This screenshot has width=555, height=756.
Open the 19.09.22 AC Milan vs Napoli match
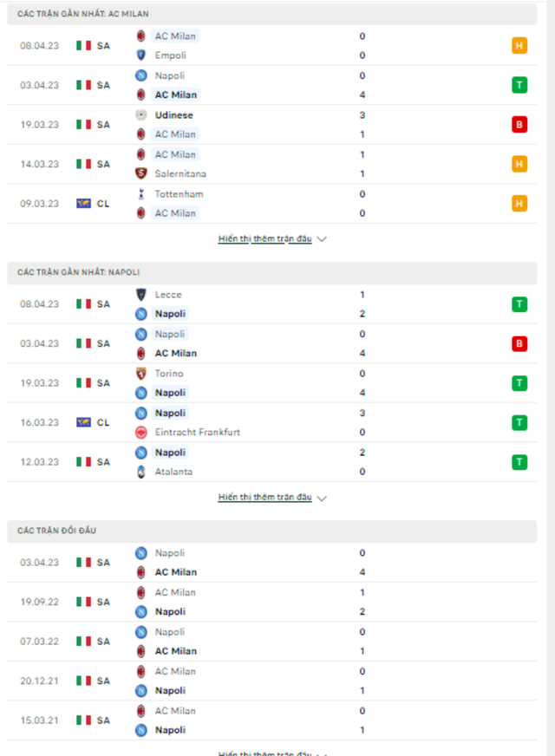click(x=272, y=602)
